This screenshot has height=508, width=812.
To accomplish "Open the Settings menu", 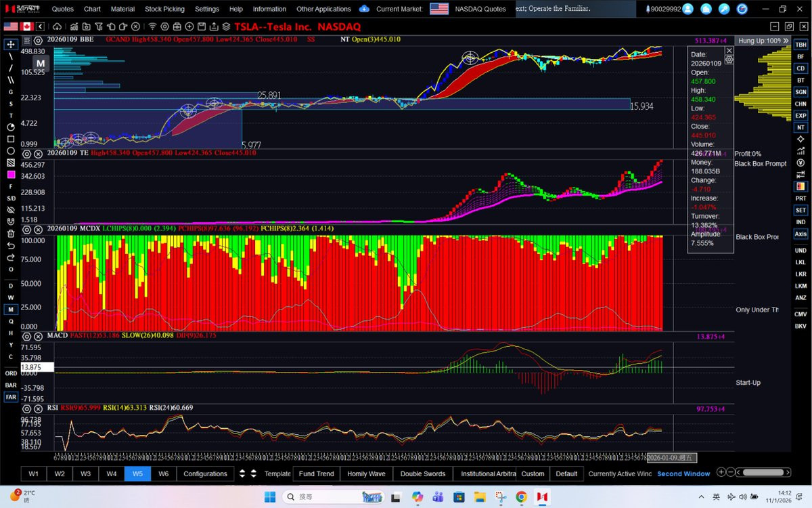I will tap(207, 9).
